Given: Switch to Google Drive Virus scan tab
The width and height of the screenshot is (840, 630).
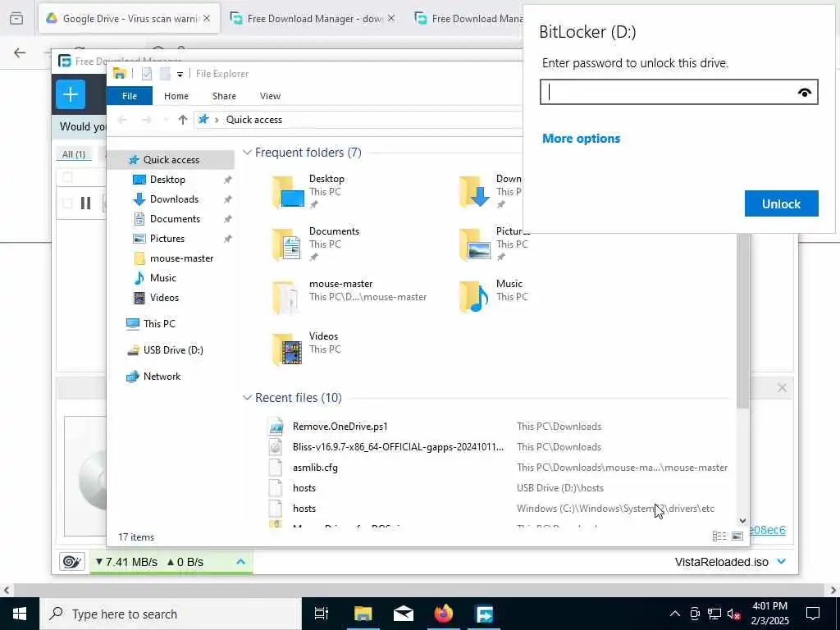Looking at the screenshot, I should (129, 19).
